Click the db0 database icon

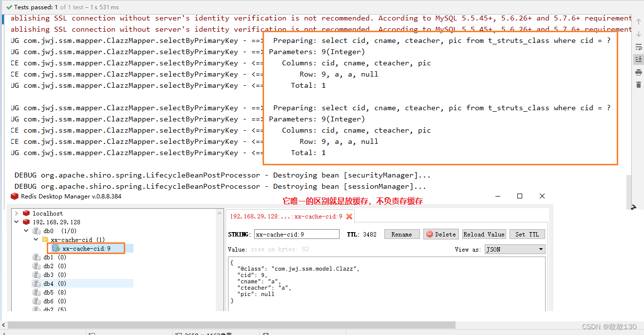[36, 231]
